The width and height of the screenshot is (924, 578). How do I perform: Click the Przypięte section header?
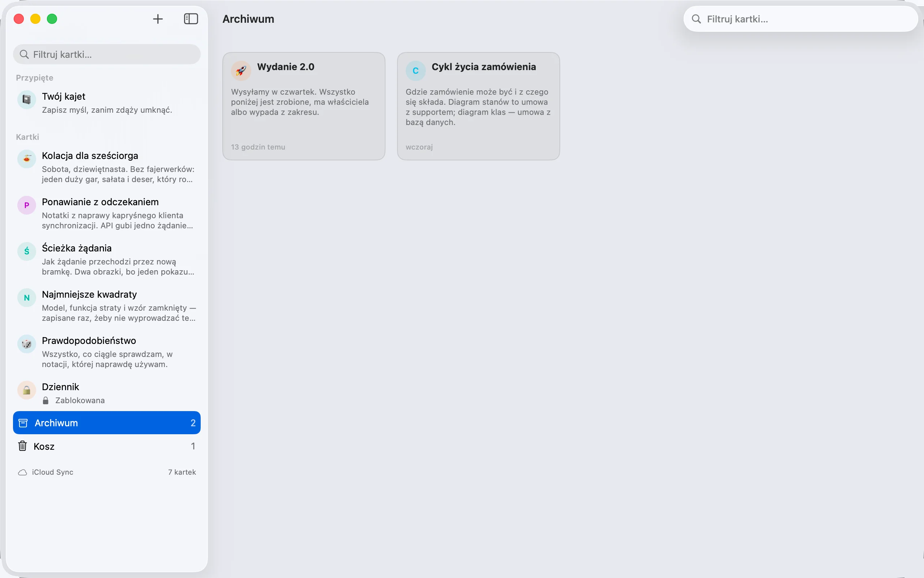pyautogui.click(x=35, y=78)
